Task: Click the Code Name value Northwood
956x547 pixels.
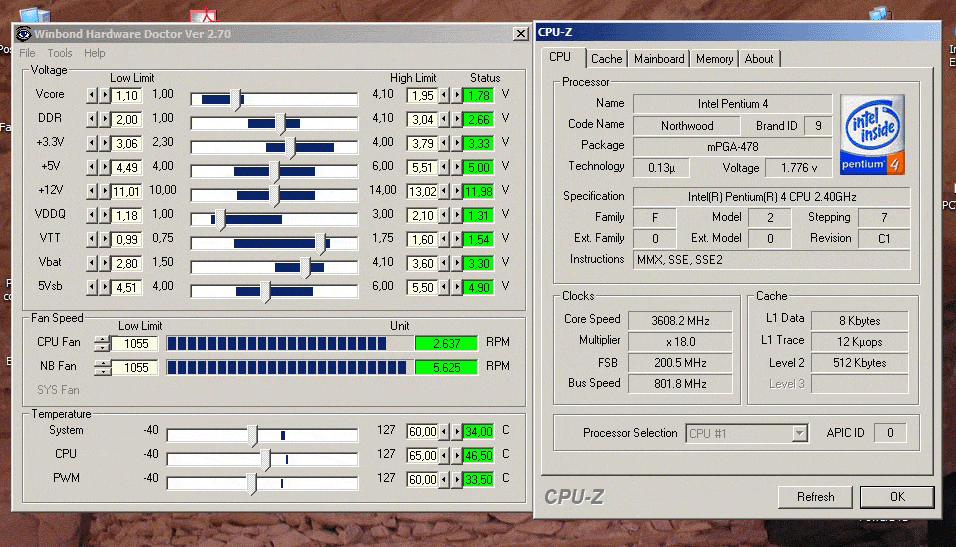Action: 687,126
